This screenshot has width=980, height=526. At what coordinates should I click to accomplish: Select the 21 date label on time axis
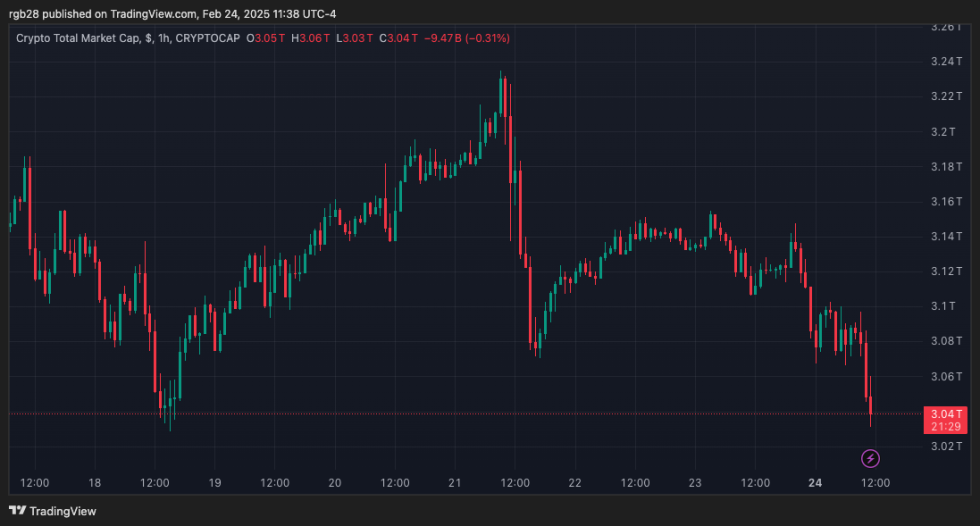pos(455,483)
